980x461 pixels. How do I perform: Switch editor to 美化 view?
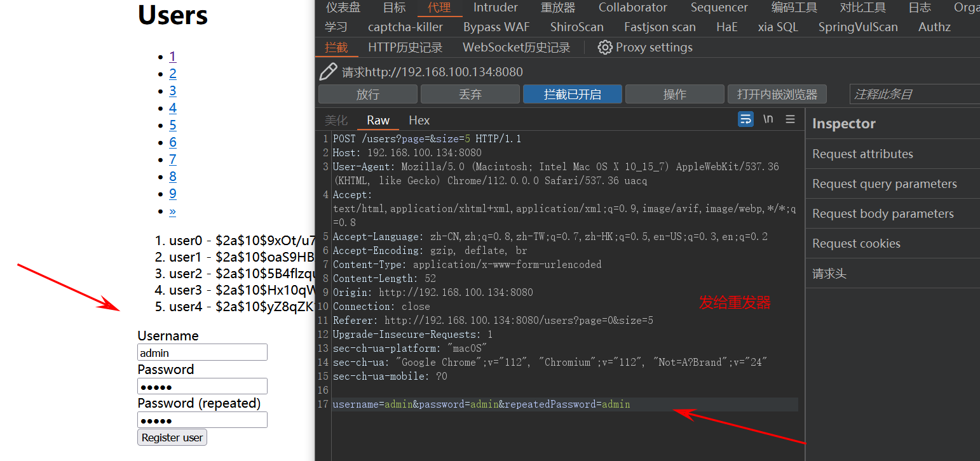[336, 120]
